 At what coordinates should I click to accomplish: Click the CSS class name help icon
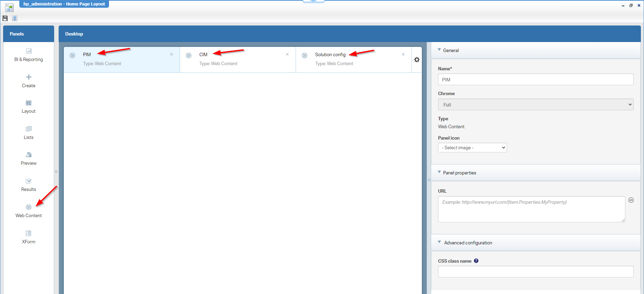coord(476,261)
